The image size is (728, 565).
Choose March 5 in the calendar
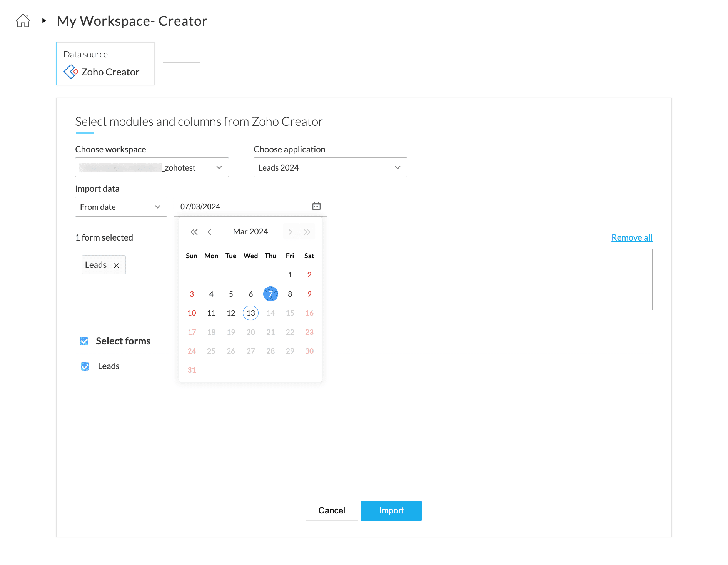231,294
